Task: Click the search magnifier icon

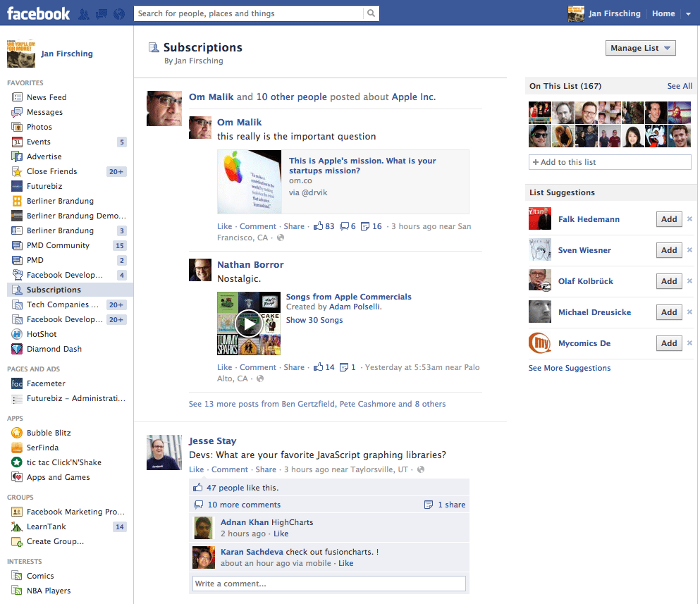Action: [371, 13]
